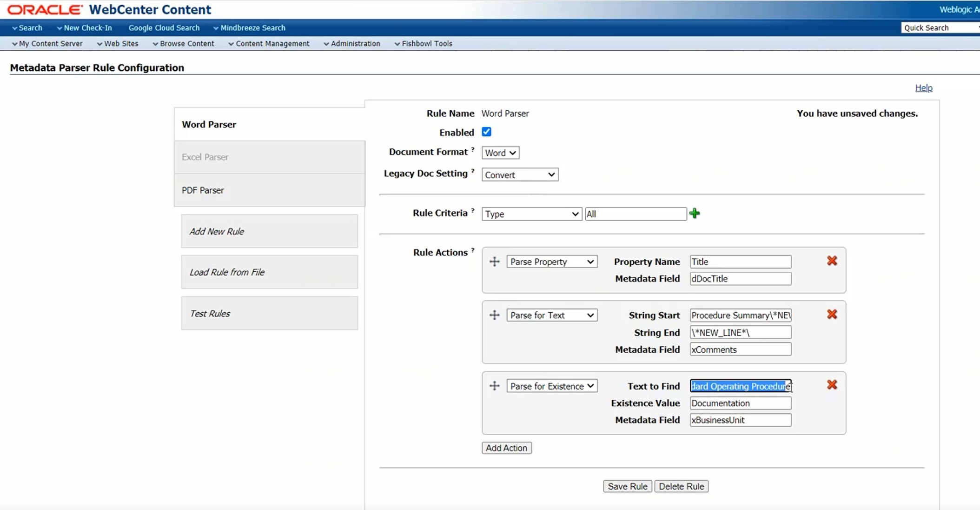
Task: Select the PDF Parser rule tab
Action: coord(270,190)
